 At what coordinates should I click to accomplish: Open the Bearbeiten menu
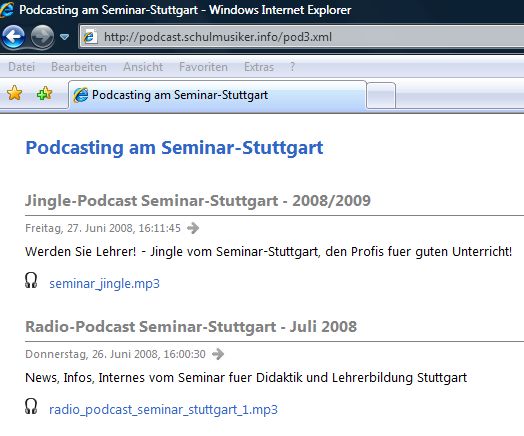tap(79, 67)
